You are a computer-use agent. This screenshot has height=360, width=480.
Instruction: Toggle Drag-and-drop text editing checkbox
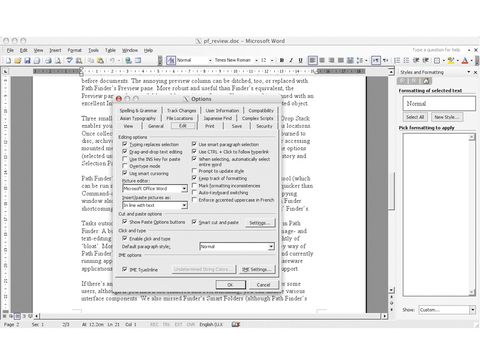coord(125,151)
